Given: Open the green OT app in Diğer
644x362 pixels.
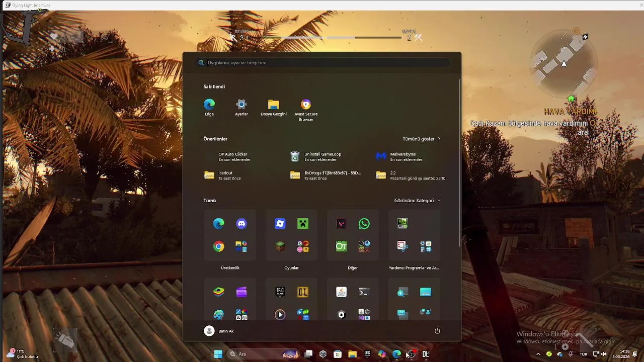Looking at the screenshot, I should [342, 246].
